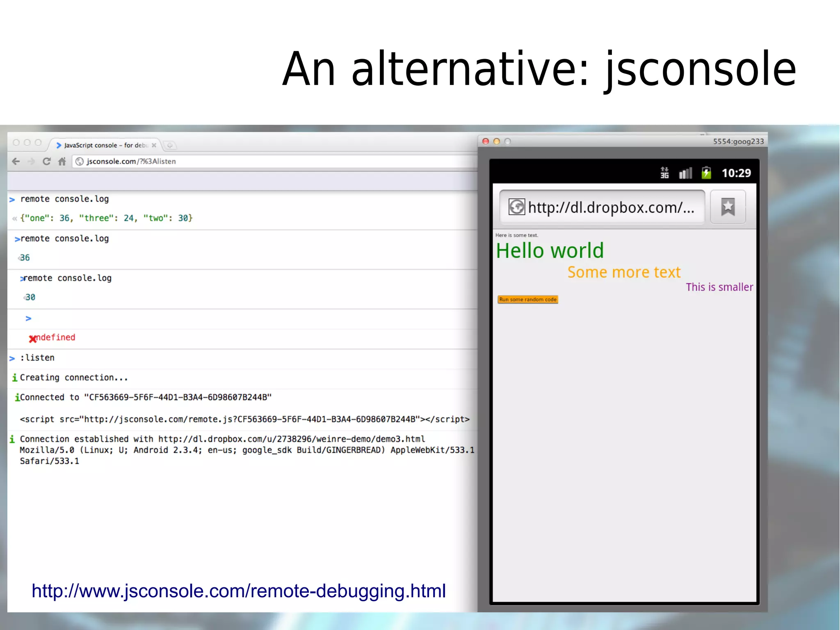Image resolution: width=840 pixels, height=630 pixels.
Task: Click the Mozilla/5.0 Android user agent line
Action: (x=247, y=450)
